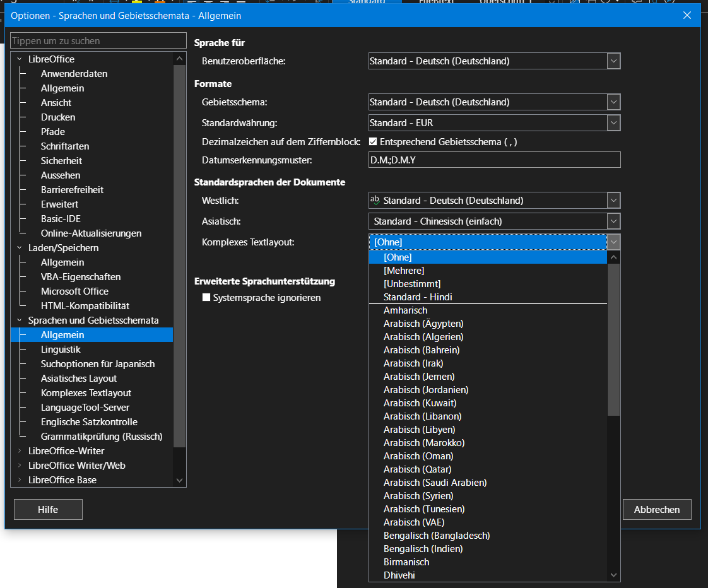
Task: Select Arabisch (Bahrein) entry
Action: pos(488,350)
